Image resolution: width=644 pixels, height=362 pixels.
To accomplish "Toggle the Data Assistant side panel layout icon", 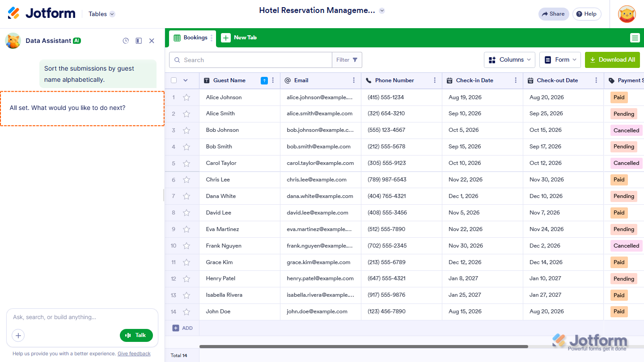I will click(139, 41).
